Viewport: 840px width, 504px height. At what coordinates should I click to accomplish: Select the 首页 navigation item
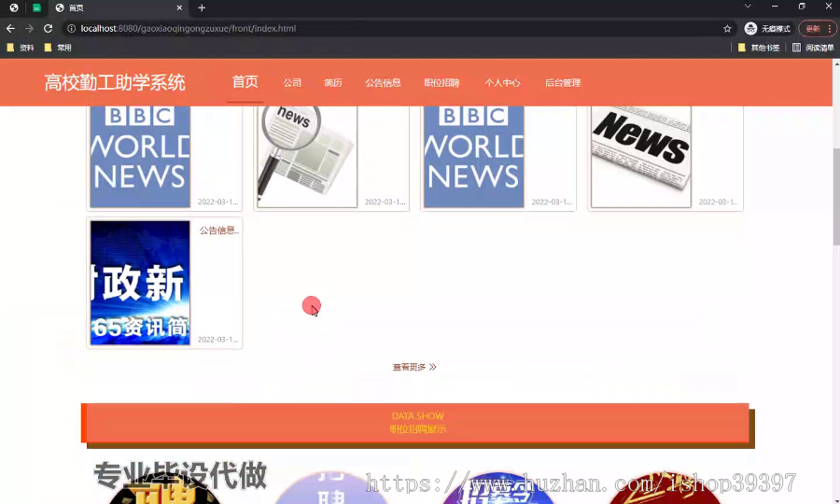(x=245, y=82)
